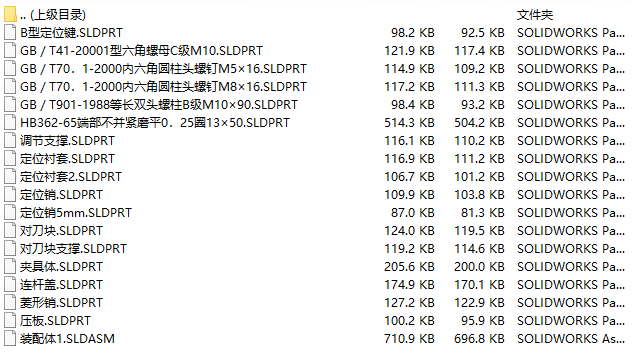Image resolution: width=632 pixels, height=362 pixels.
Task: Click file icon beside 定位销5mm.SLDPRT
Action: (10, 212)
